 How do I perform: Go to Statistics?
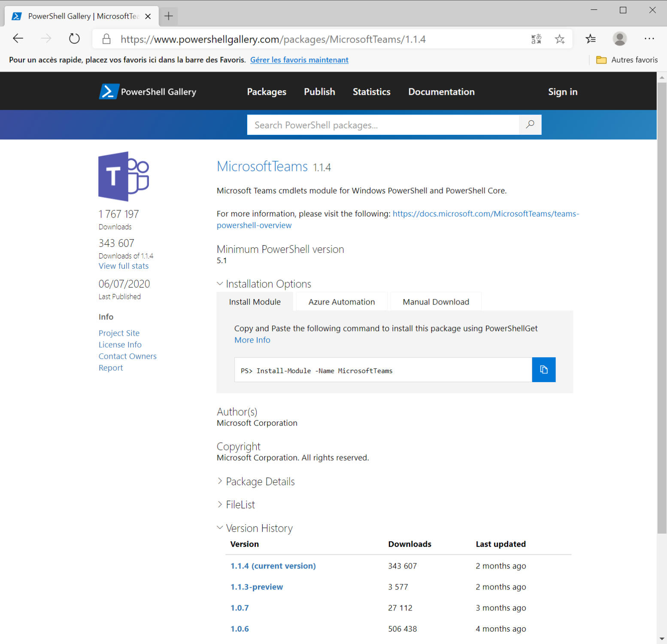point(372,92)
